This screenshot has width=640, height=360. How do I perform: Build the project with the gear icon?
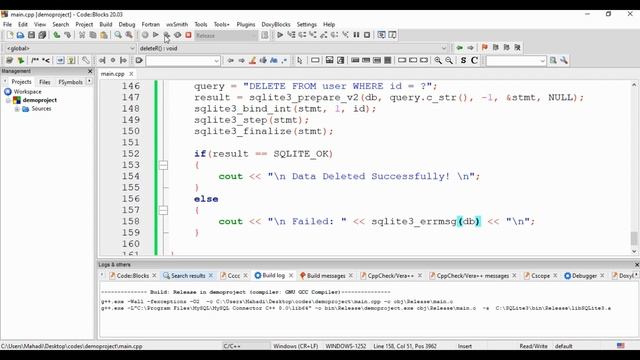click(145, 35)
